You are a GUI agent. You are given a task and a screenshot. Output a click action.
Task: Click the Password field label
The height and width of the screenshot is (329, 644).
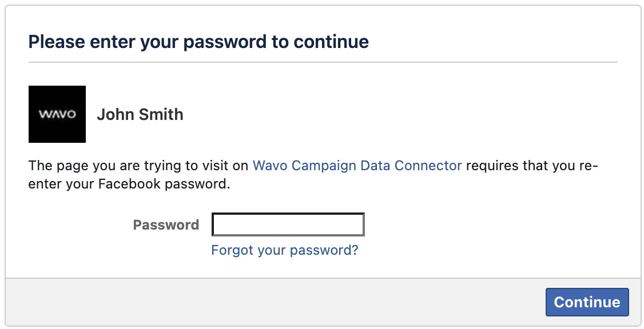pos(166,225)
